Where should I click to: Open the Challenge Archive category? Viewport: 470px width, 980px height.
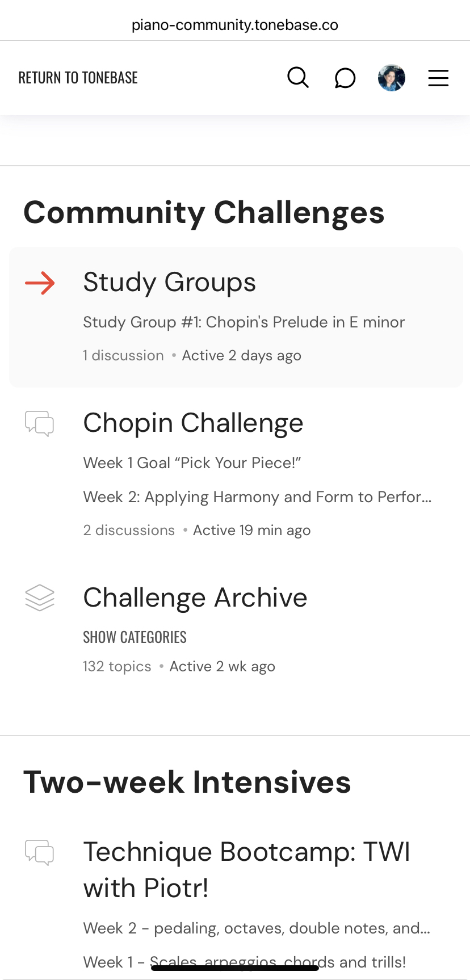tap(195, 598)
